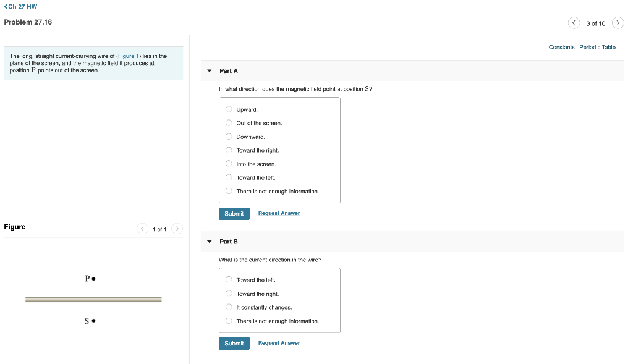633x364 pixels.
Task: Click the '1 of 1' figure counter
Action: point(159,229)
